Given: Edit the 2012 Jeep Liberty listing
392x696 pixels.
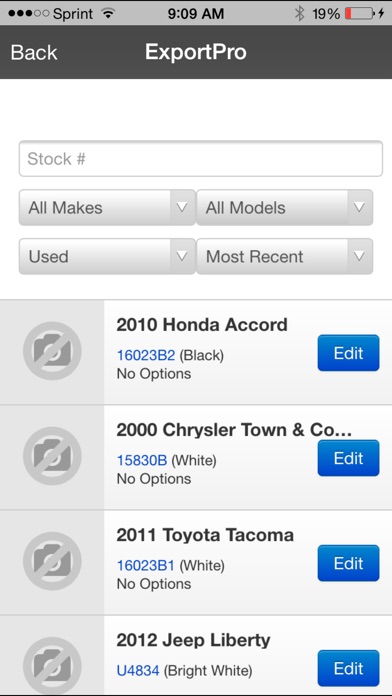Looking at the screenshot, I should point(348,668).
